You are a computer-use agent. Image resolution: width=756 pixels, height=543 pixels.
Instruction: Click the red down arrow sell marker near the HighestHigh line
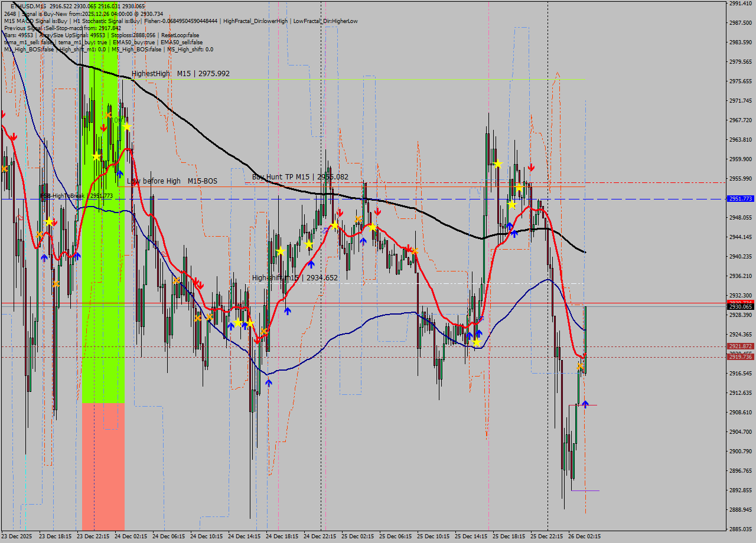(x=104, y=127)
